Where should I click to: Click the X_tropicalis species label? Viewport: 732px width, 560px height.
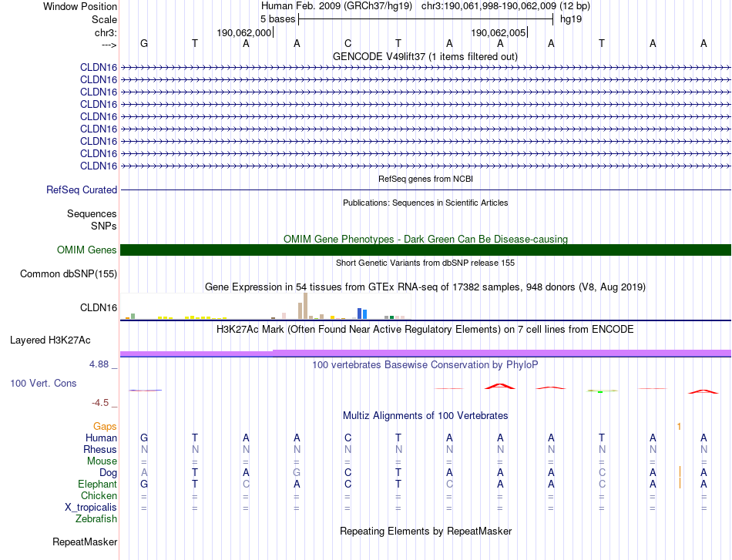[x=91, y=508]
